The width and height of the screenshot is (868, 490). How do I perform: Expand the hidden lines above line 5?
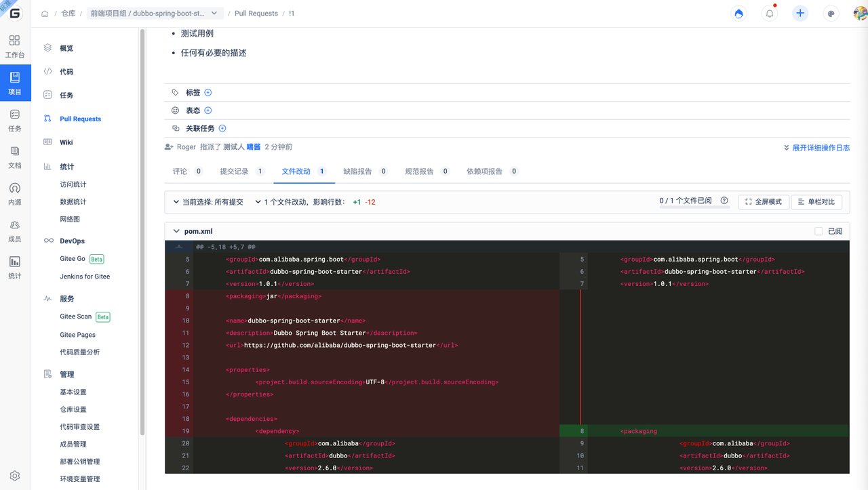tap(179, 247)
